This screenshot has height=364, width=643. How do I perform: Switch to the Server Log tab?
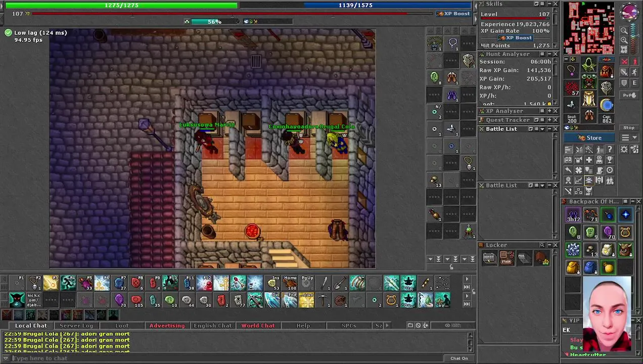coord(76,326)
